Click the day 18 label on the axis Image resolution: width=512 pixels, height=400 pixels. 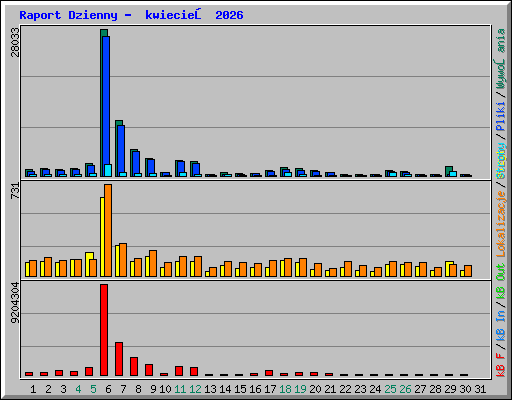click(285, 389)
